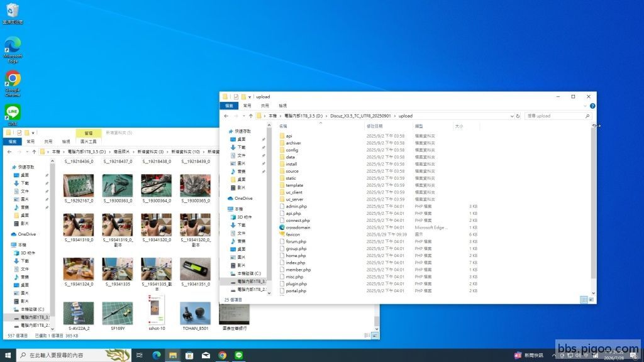Screen dimensions: 644x362
Task: Refresh the upload folder listing
Action: point(518,116)
